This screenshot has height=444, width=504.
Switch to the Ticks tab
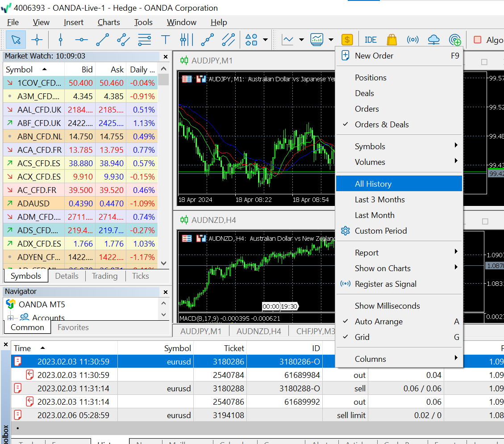coord(140,276)
